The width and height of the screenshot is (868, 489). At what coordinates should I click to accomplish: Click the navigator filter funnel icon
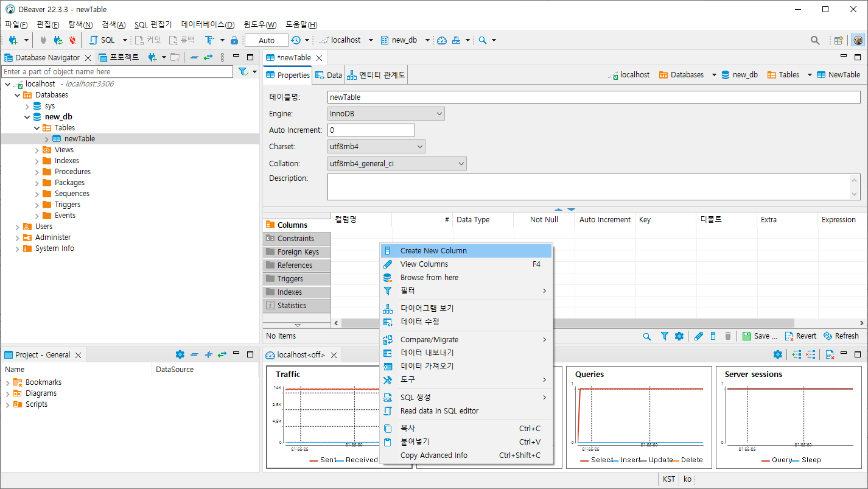(243, 72)
